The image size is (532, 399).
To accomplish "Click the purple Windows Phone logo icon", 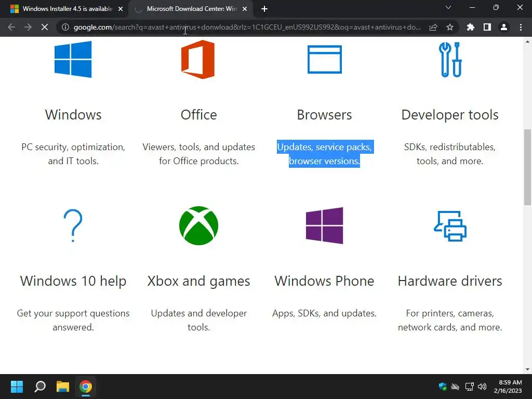I will [324, 225].
